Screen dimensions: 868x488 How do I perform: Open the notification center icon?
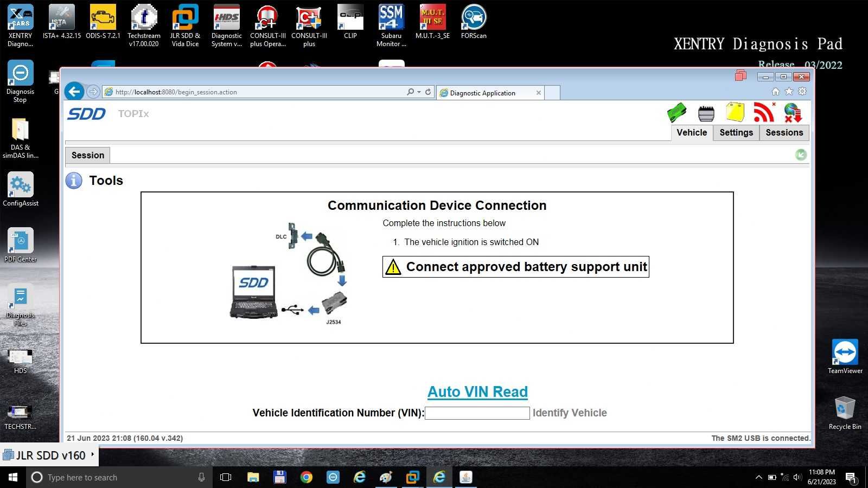tap(851, 478)
